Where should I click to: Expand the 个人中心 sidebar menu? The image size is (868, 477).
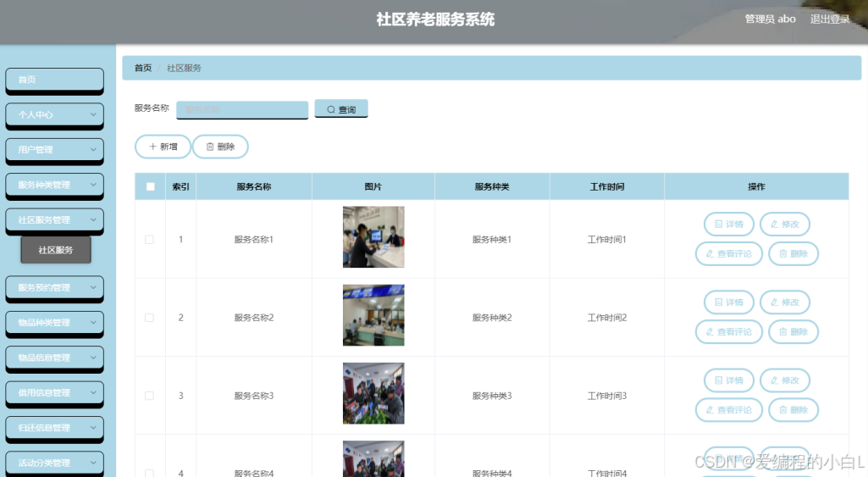55,114
